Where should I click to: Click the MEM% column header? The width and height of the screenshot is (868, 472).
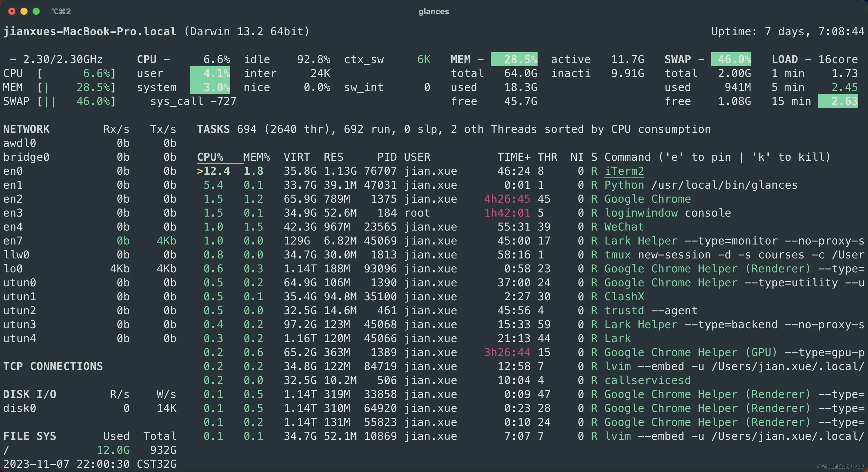click(x=256, y=157)
